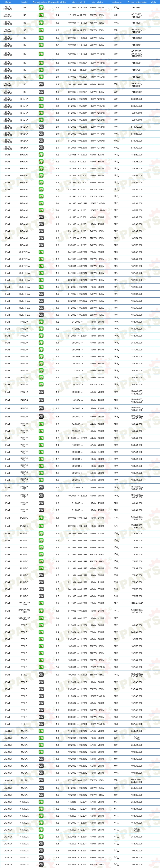Screen dimensions: 160x868
Task: Click the petrol icon for Brera 939 B1.000
Action: pyautogui.click(x=41, y=99)
